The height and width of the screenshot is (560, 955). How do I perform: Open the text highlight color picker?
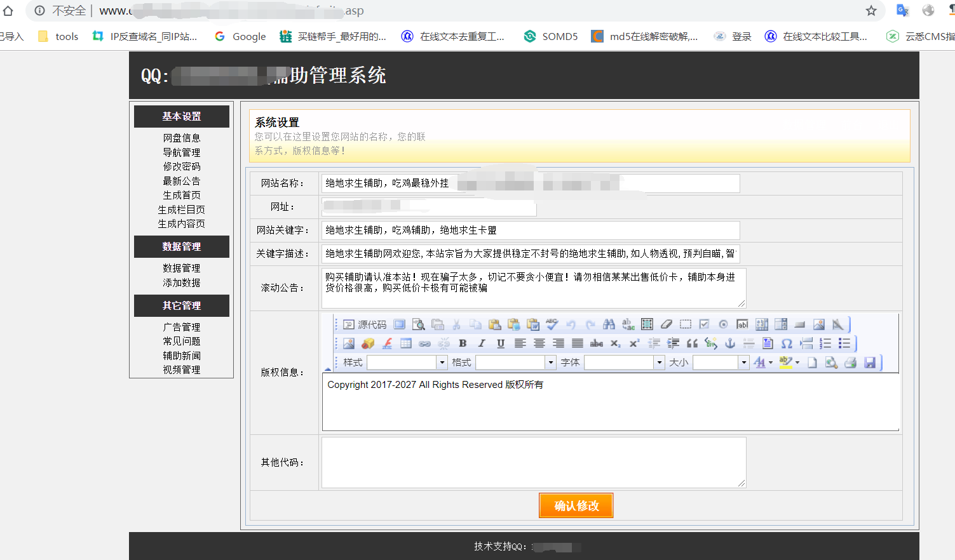pos(789,363)
